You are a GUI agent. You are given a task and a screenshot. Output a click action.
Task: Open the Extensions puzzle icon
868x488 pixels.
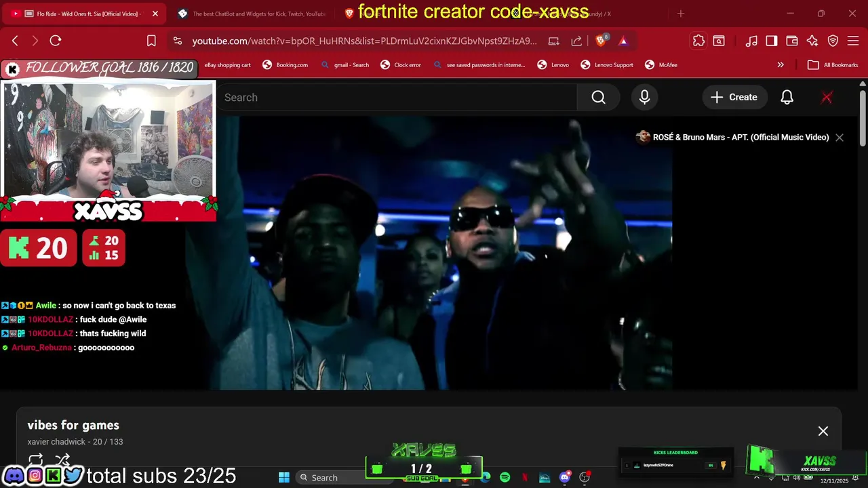point(698,41)
